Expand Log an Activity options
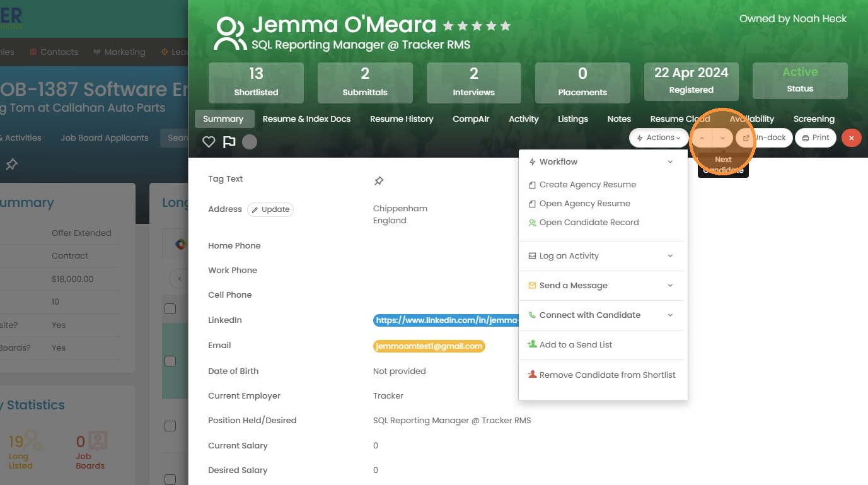868x485 pixels. (602, 256)
